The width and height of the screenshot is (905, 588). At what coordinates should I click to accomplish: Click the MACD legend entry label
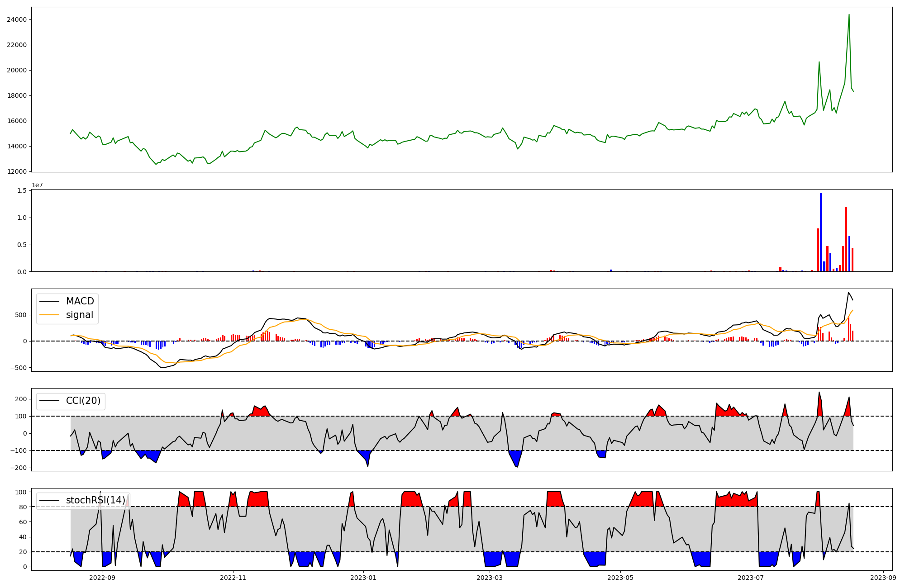click(x=80, y=301)
